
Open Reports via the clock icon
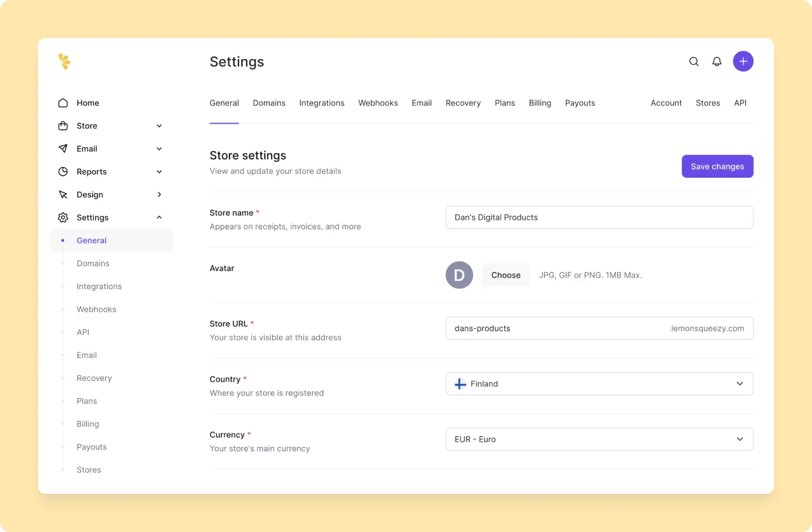tap(63, 171)
